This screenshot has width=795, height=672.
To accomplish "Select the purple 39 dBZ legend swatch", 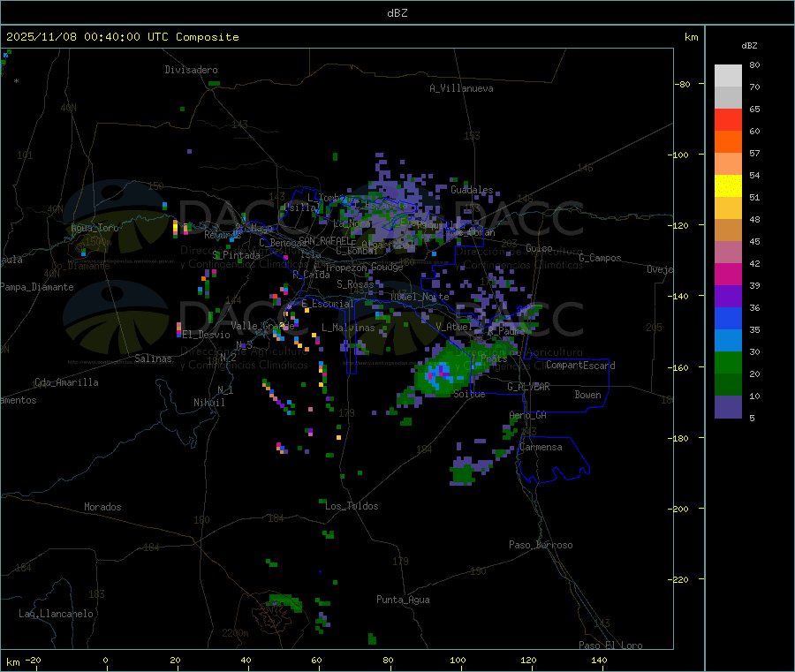I will pos(728,297).
